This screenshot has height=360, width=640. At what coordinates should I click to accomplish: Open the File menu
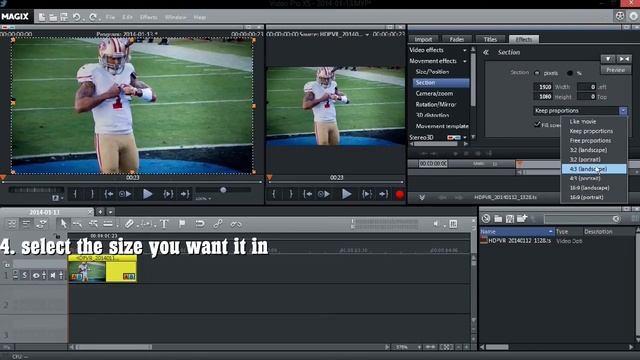[110, 17]
